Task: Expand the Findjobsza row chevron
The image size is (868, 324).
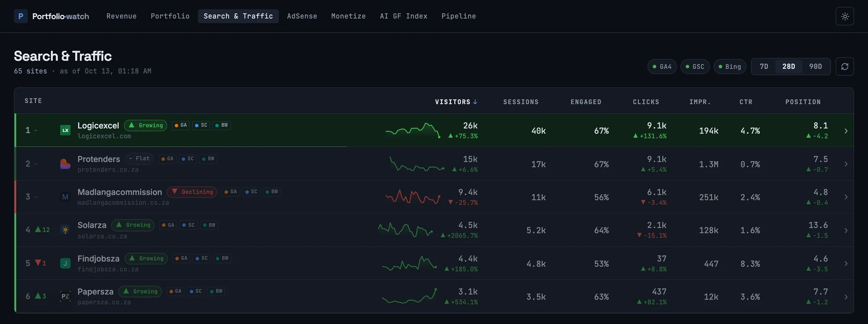Action: point(845,263)
